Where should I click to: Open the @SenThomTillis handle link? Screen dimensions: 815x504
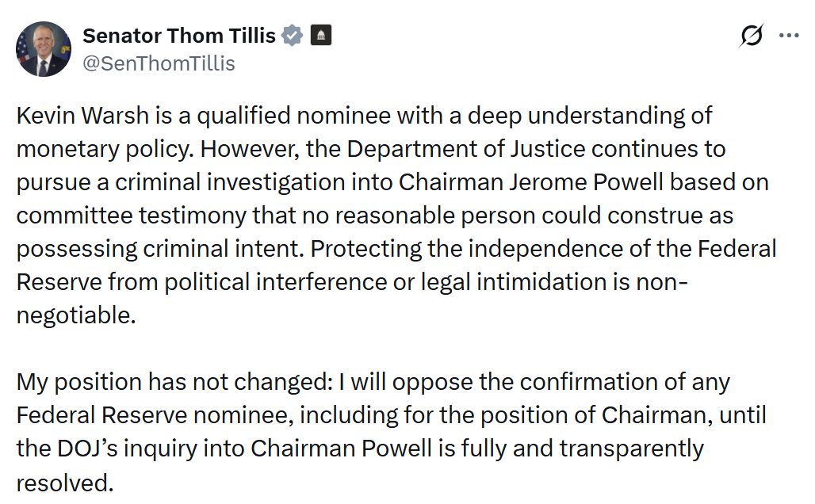coord(159,63)
